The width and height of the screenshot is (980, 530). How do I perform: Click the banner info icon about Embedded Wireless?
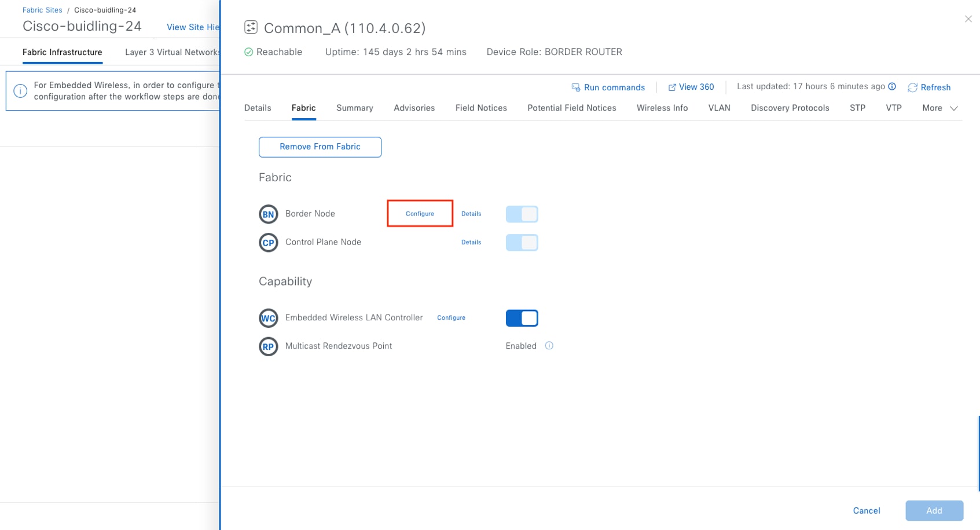(21, 90)
